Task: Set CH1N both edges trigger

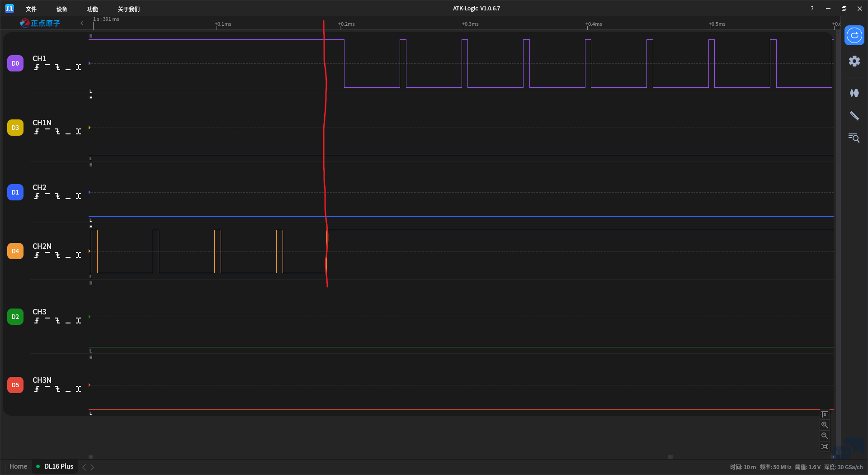Action: 78,131
